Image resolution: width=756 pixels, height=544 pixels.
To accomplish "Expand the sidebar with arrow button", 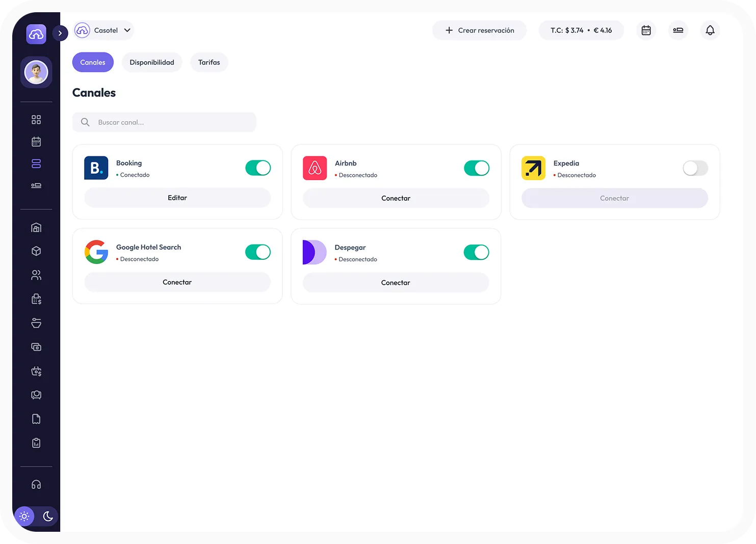I will pos(60,33).
